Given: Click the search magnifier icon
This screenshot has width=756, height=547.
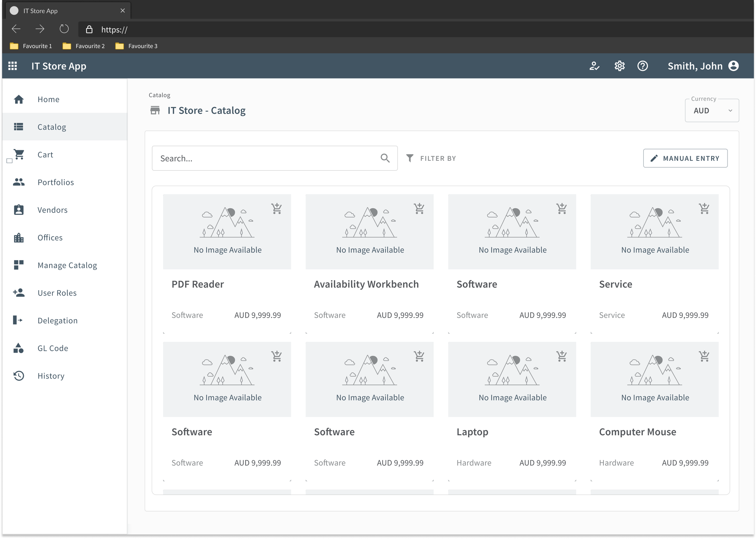Looking at the screenshot, I should 385,158.
